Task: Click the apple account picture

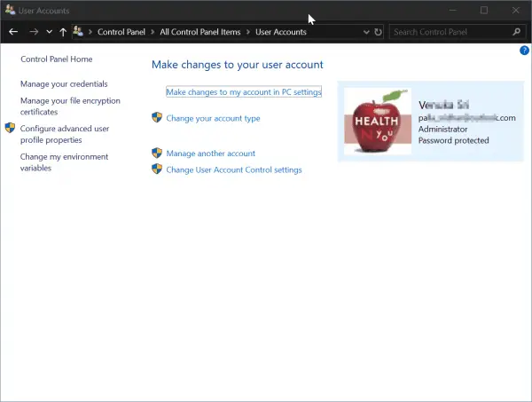Action: click(378, 122)
